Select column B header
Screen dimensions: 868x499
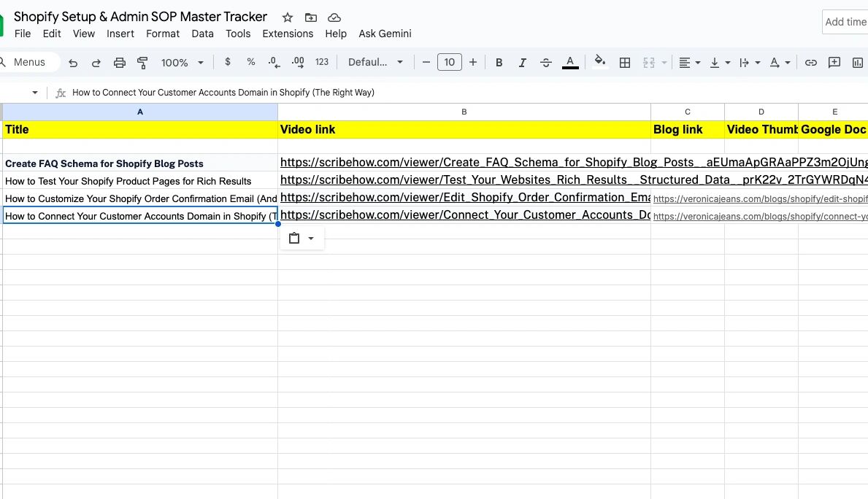464,112
